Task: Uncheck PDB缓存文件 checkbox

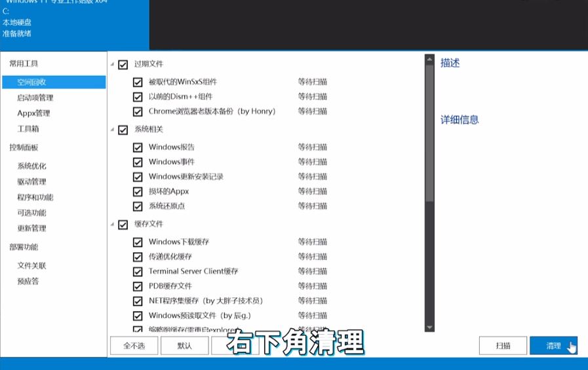Action: 138,286
